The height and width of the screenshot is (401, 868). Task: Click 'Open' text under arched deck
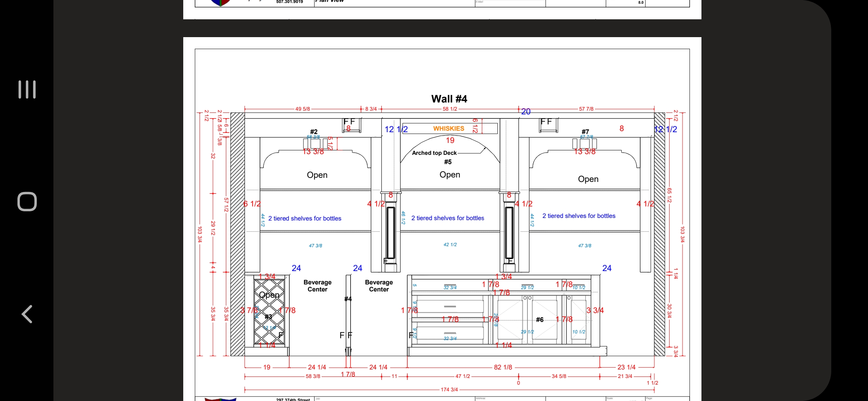coord(450,175)
